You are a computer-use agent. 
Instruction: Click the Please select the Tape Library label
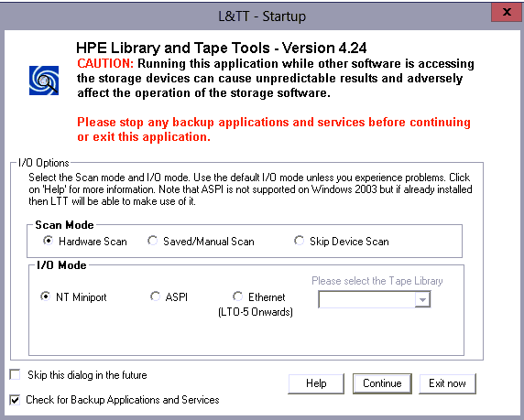tap(377, 281)
